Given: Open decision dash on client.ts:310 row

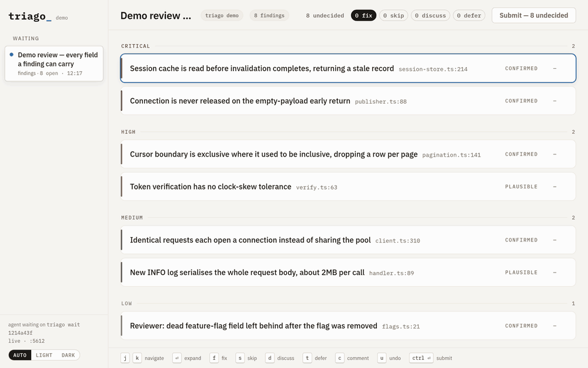Looking at the screenshot, I should click(x=554, y=240).
